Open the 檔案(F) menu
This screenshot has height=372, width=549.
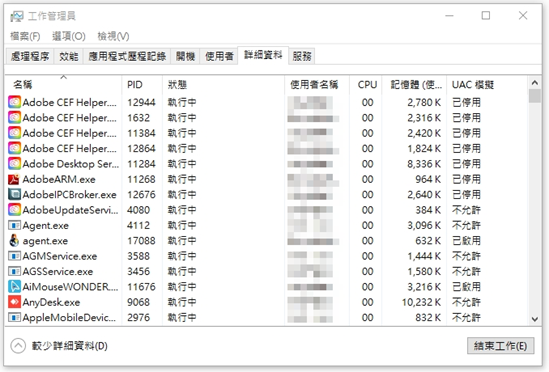(25, 36)
